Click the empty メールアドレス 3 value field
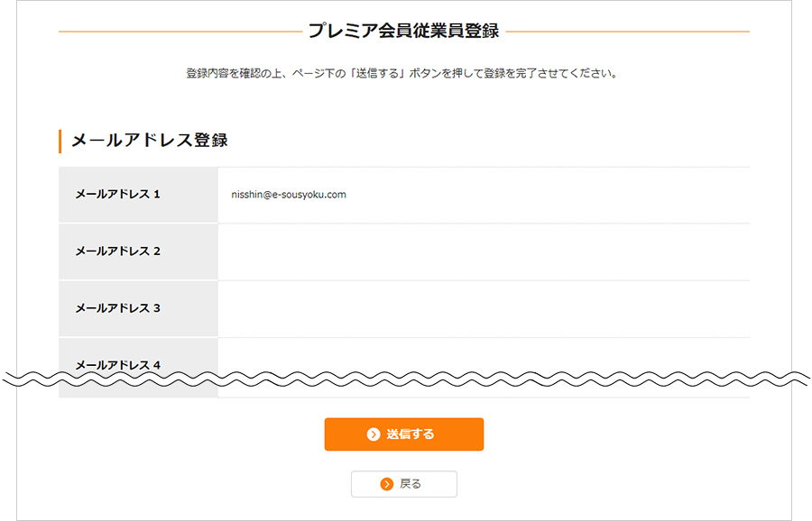This screenshot has height=521, width=812. [483, 308]
